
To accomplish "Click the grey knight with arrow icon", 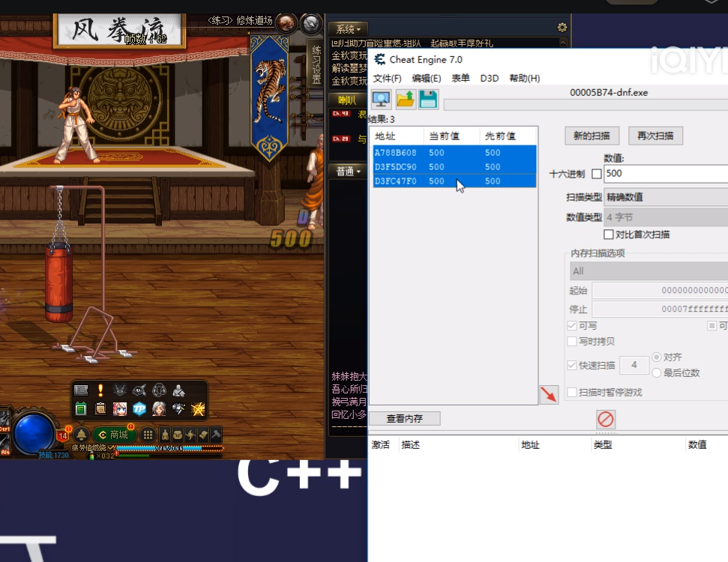I will (178, 390).
